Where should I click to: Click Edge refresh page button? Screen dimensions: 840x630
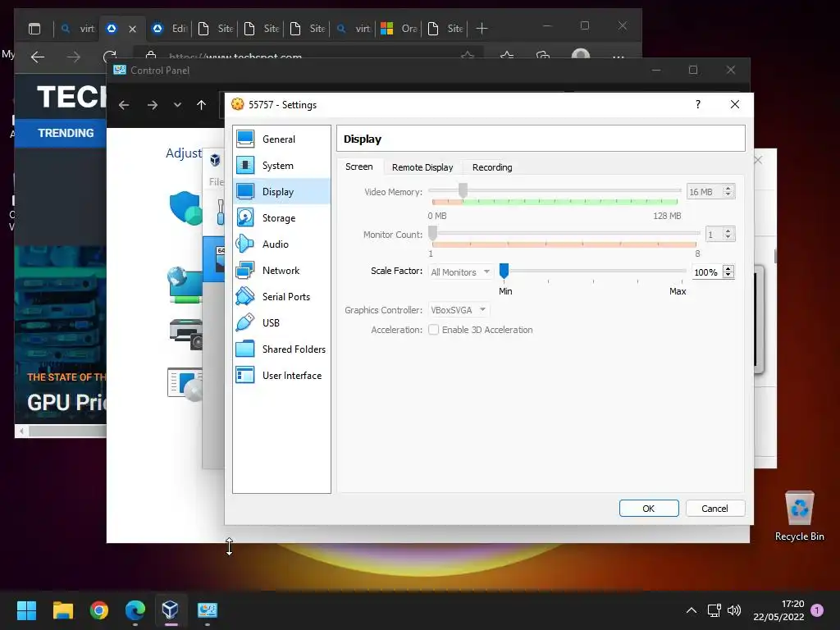pos(110,57)
